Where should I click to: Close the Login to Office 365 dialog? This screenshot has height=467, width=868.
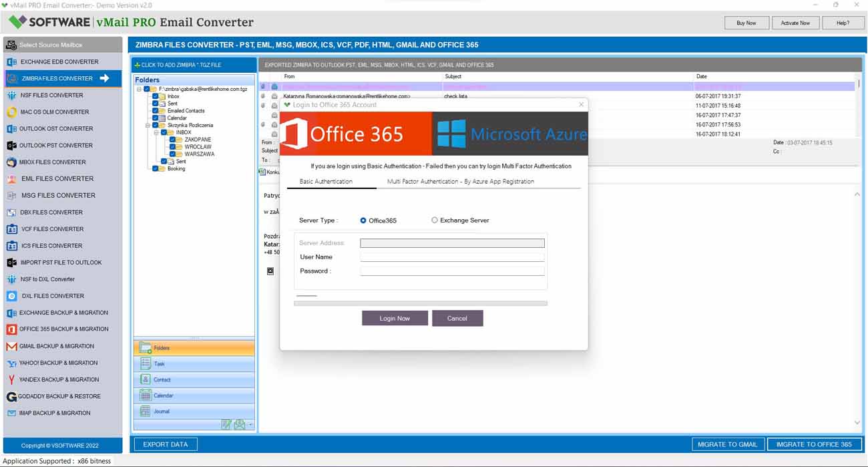click(x=581, y=105)
